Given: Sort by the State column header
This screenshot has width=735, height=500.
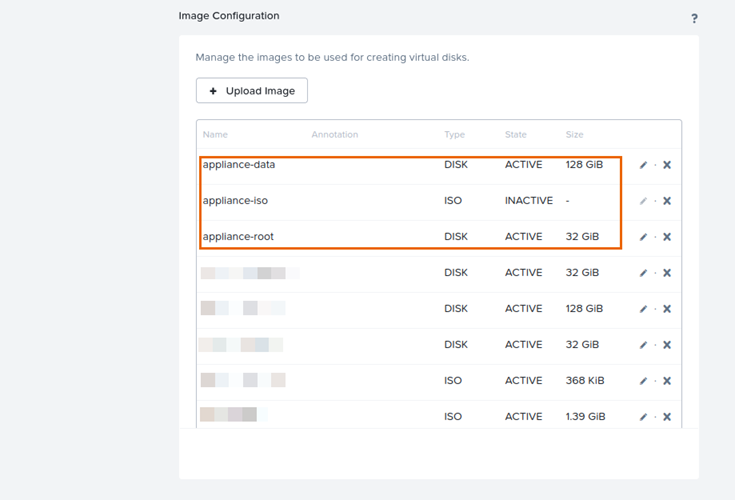Looking at the screenshot, I should 516,135.
